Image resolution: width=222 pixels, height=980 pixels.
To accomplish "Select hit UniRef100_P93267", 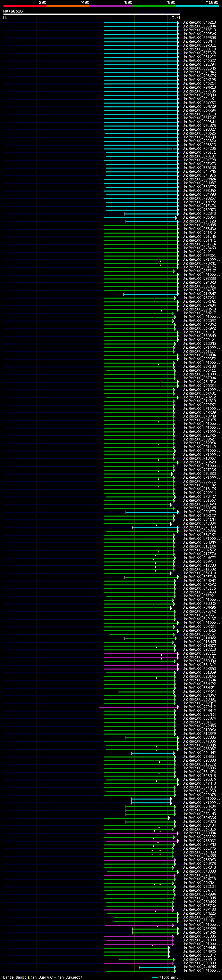I will [199, 198].
